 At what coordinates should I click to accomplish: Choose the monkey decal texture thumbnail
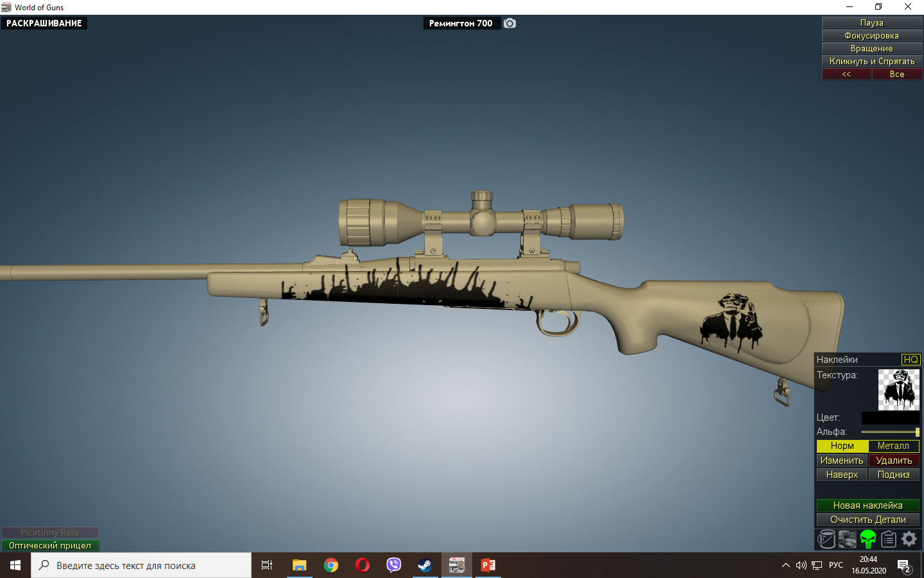898,390
